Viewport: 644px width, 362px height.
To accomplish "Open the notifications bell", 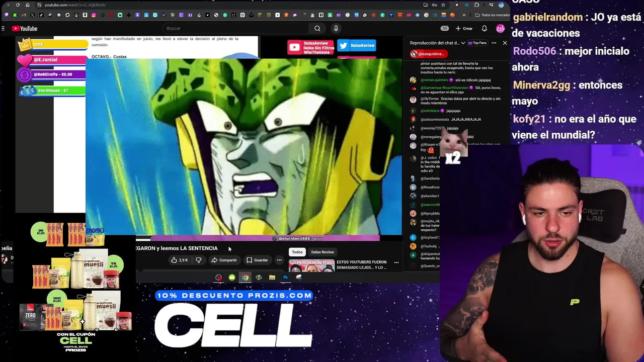I will pos(484,29).
